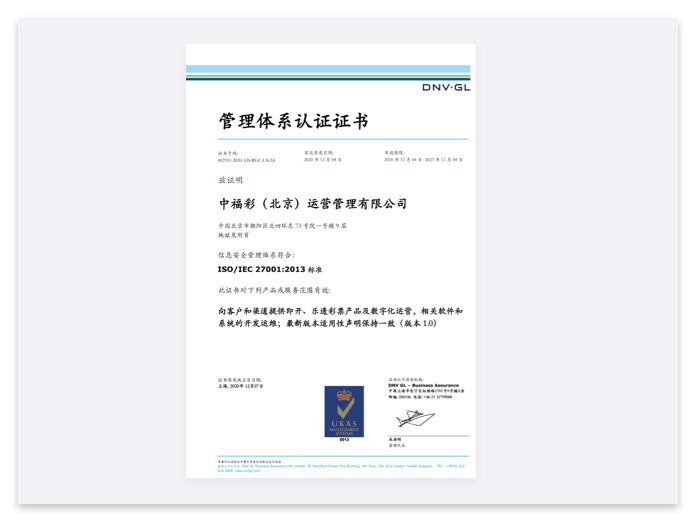
Task: Click the postcode and phone line +86 21 32799000
Action: point(420,397)
